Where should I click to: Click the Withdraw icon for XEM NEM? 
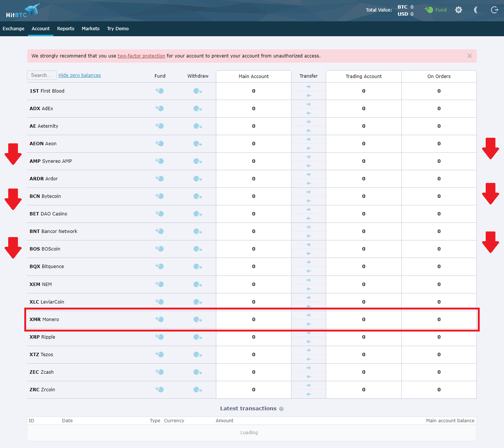198,284
